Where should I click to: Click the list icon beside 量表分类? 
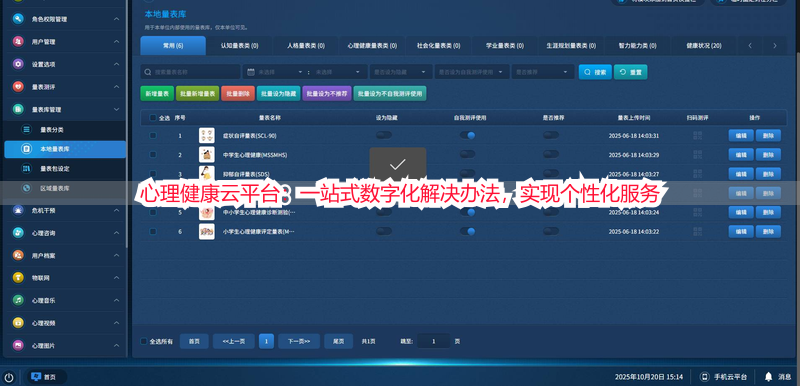(x=26, y=130)
